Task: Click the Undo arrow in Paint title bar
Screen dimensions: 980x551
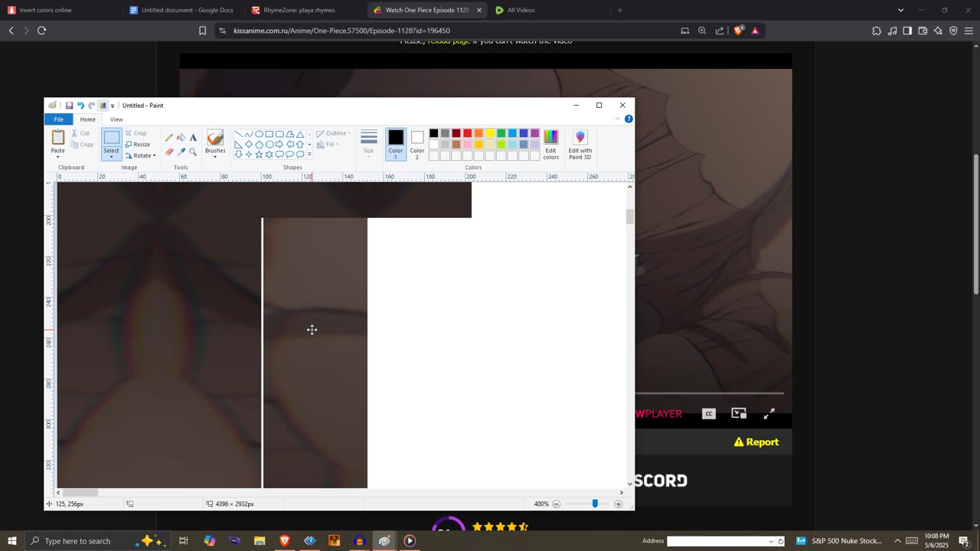Action: (80, 106)
